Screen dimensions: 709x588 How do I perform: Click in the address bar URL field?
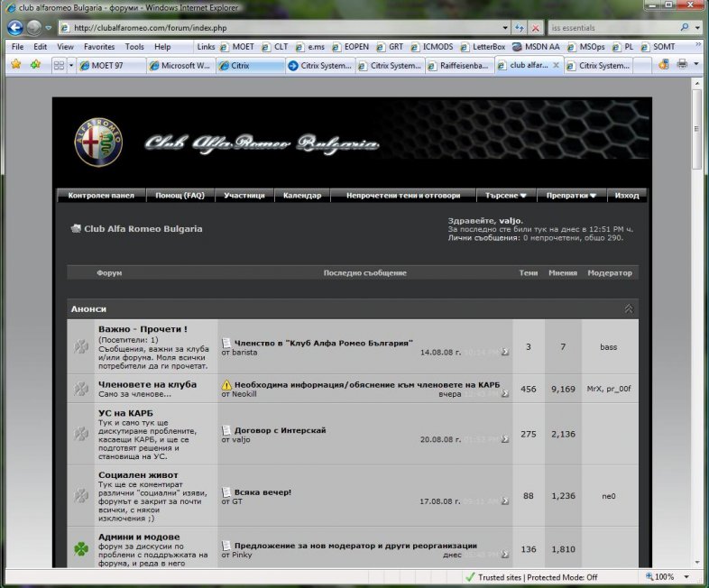click(x=289, y=28)
